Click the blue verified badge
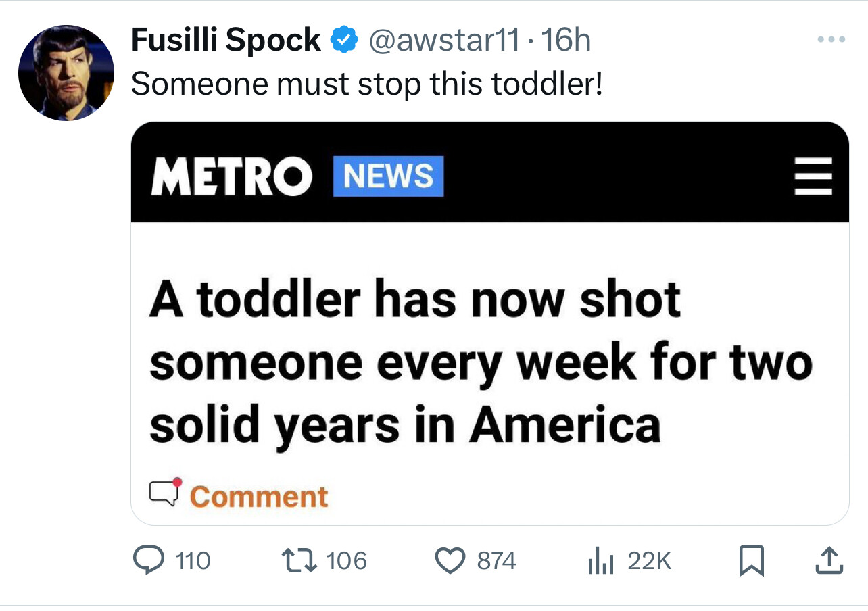The width and height of the screenshot is (868, 611). (344, 41)
